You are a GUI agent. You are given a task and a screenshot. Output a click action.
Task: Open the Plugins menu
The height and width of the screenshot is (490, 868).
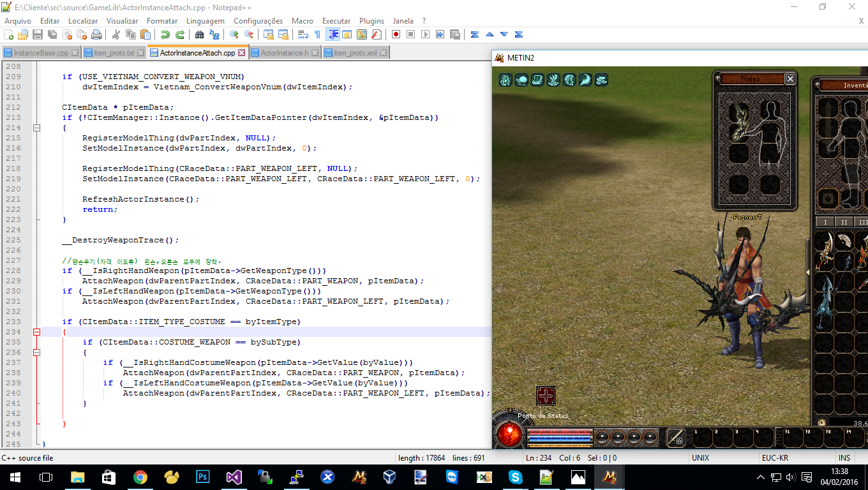[x=371, y=21]
